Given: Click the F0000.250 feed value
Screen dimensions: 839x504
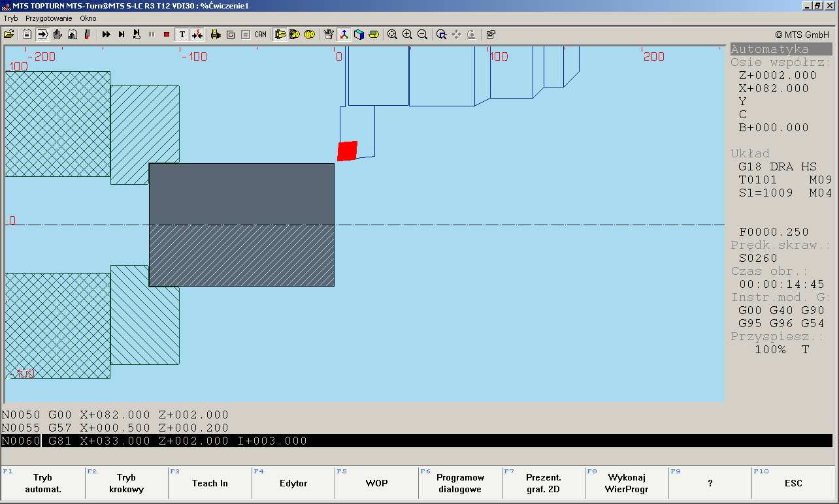Looking at the screenshot, I should tap(774, 232).
